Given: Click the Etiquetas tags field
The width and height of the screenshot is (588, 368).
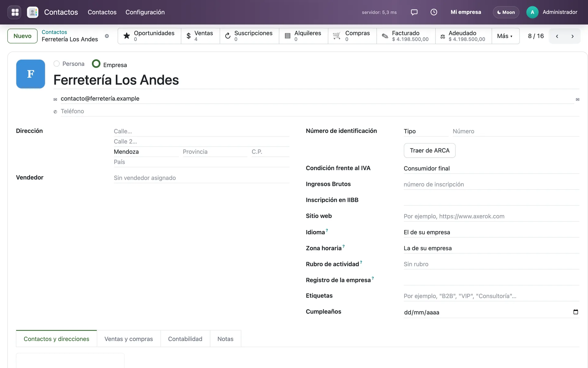Looking at the screenshot, I should pos(491,296).
